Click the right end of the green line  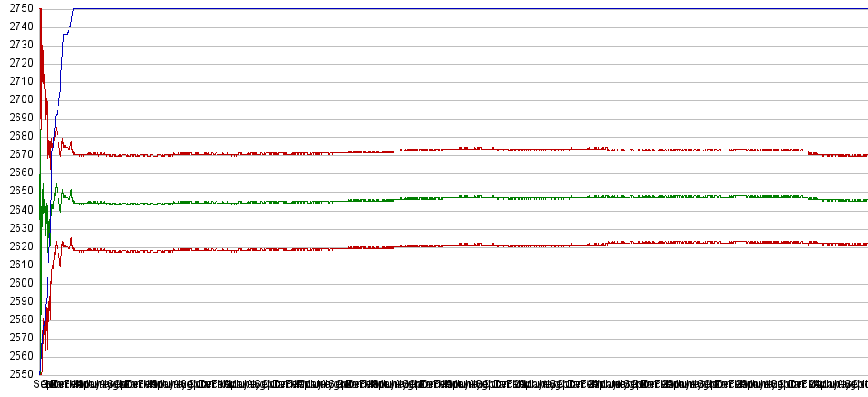click(x=863, y=200)
